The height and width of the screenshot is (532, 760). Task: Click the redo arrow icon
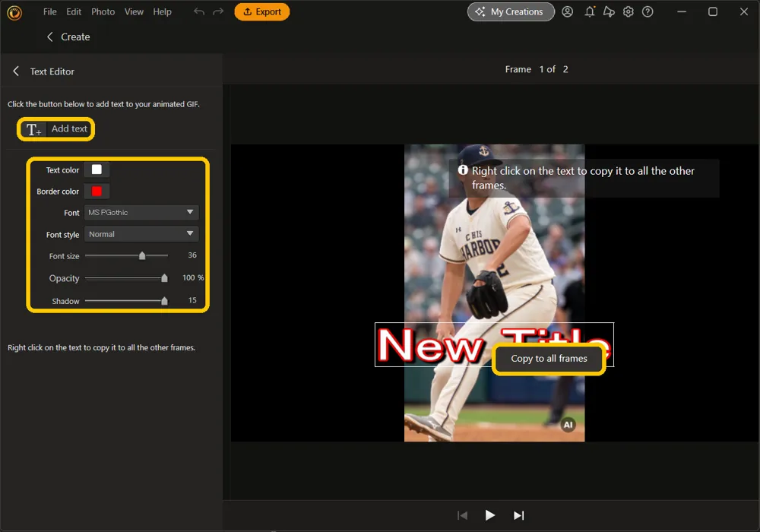[x=218, y=11]
